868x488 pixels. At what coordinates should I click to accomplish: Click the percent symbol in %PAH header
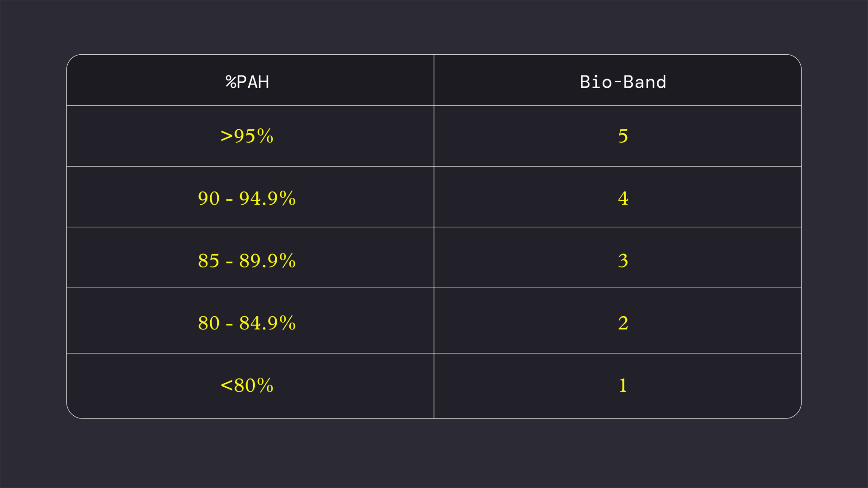point(231,82)
